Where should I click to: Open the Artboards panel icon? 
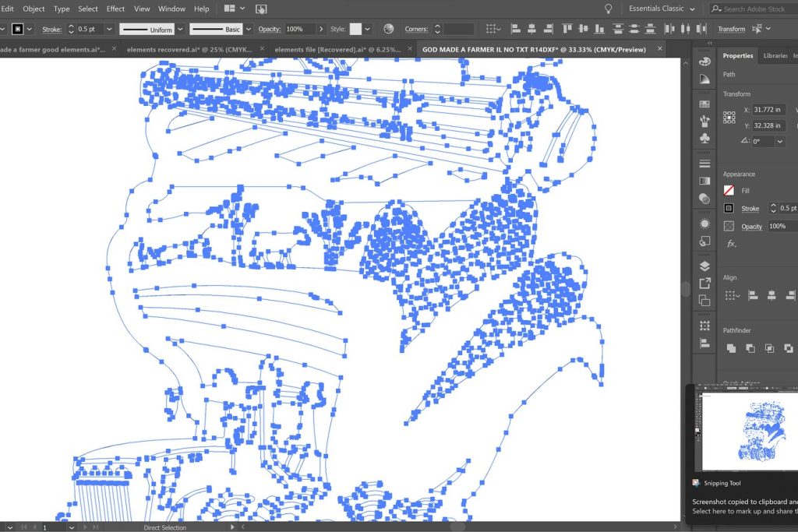tap(704, 301)
